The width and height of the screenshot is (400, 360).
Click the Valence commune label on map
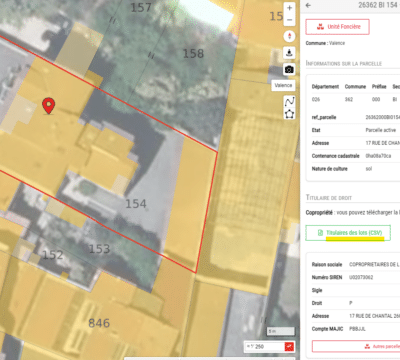click(x=283, y=85)
